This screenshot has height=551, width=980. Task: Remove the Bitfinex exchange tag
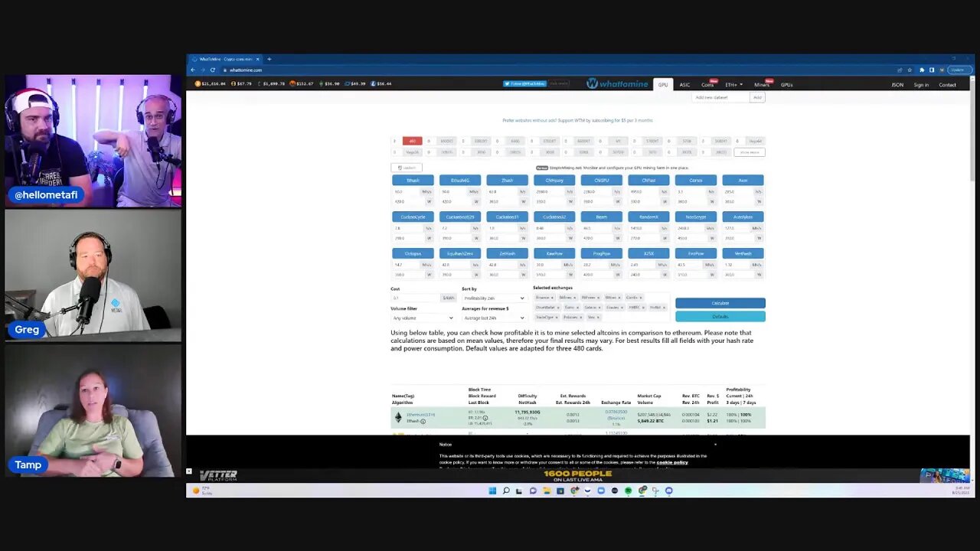point(574,297)
